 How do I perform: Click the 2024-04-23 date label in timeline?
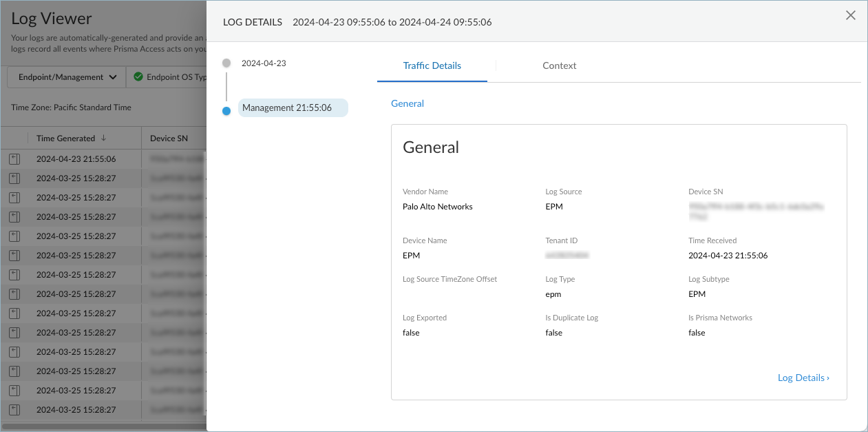(264, 63)
